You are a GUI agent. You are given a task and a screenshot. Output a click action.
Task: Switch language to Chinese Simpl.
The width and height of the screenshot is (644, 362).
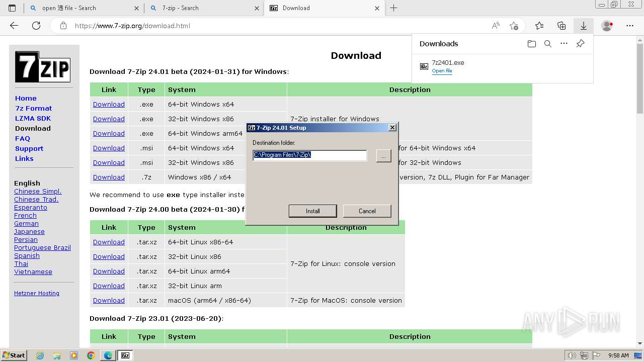38,192
